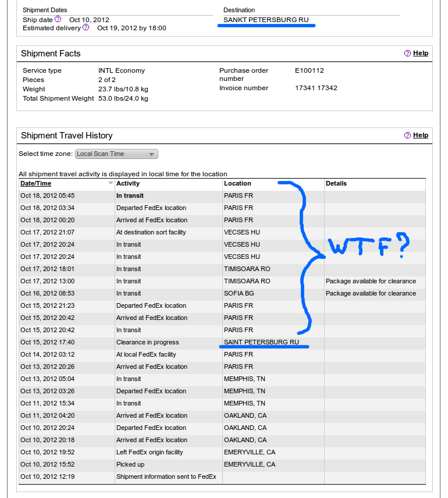Select the Oct 18, 2012 05:45 row date
Image resolution: width=448 pixels, height=498 pixels.
point(47,195)
